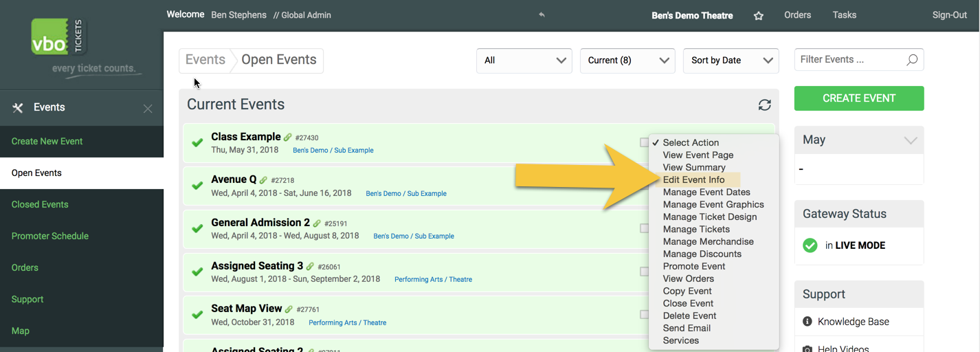Click link icon next to Seat Map View
The width and height of the screenshot is (980, 352).
click(x=289, y=309)
